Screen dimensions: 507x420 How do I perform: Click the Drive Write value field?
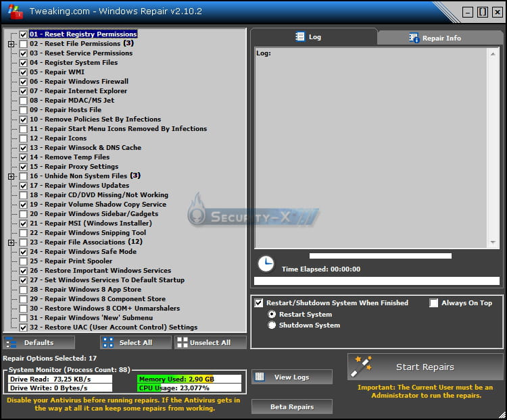click(x=60, y=388)
